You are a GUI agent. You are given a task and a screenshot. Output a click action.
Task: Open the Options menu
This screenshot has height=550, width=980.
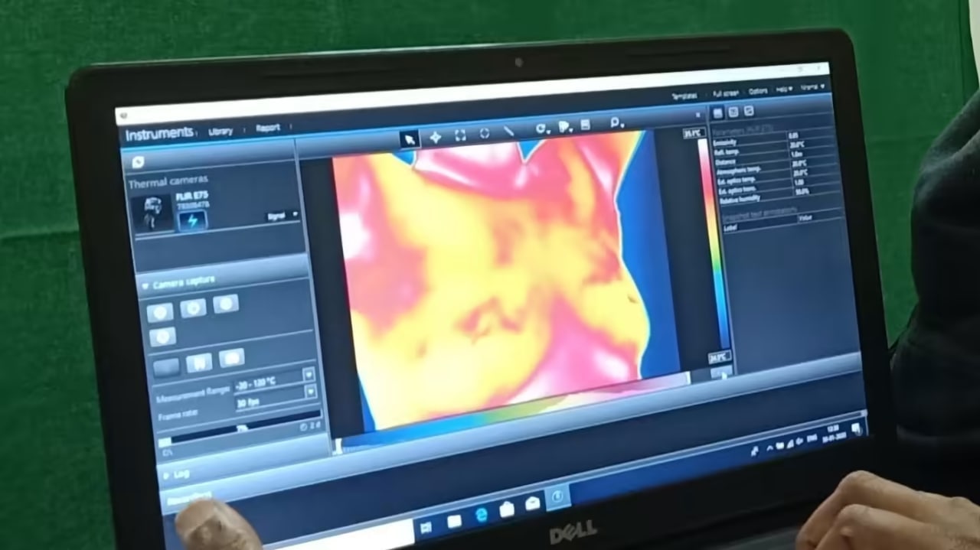click(758, 91)
